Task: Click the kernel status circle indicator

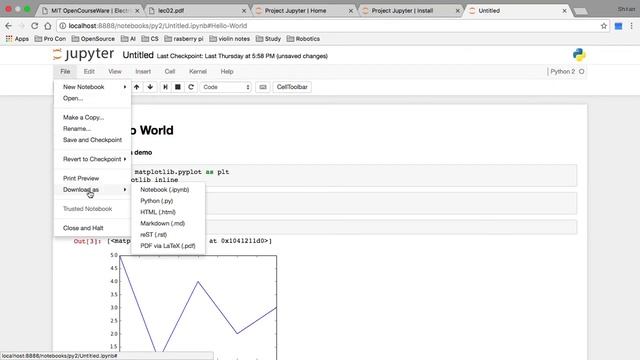Action: [x=581, y=71]
